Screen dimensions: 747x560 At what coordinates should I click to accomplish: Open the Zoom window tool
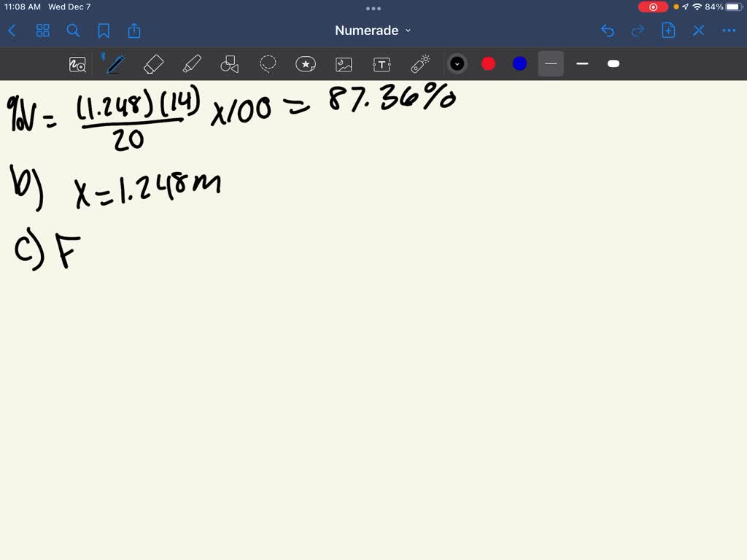click(77, 64)
